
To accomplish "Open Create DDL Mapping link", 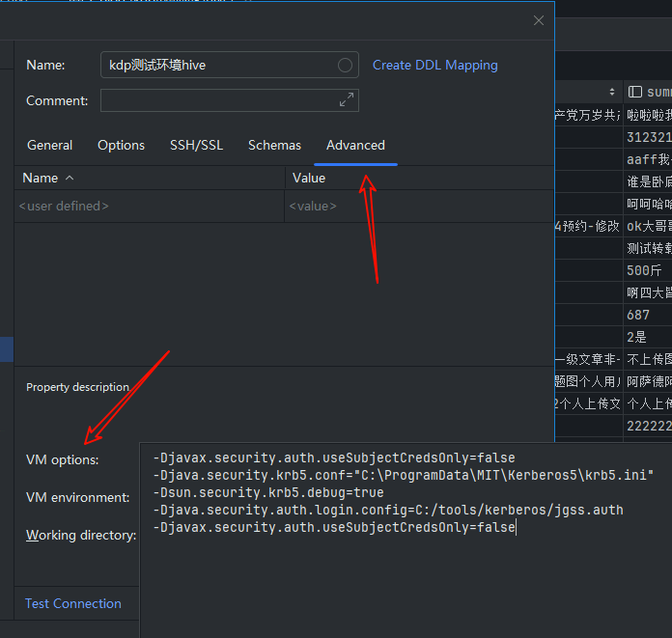I will tap(435, 65).
